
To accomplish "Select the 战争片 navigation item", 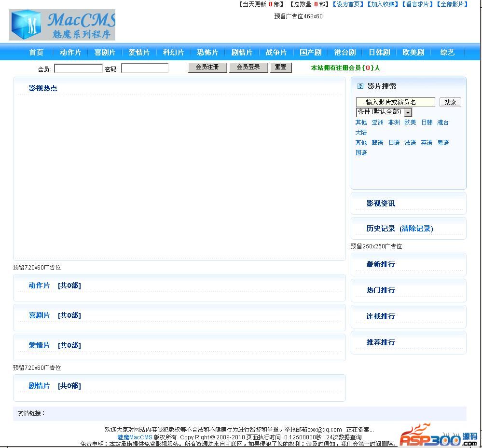I will [x=276, y=52].
